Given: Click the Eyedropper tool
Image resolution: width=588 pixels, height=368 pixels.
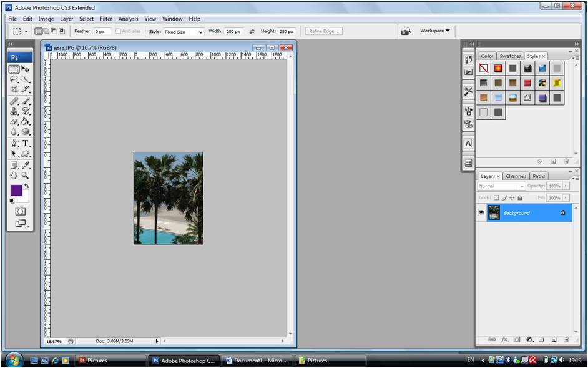Looking at the screenshot, I should pyautogui.click(x=26, y=165).
